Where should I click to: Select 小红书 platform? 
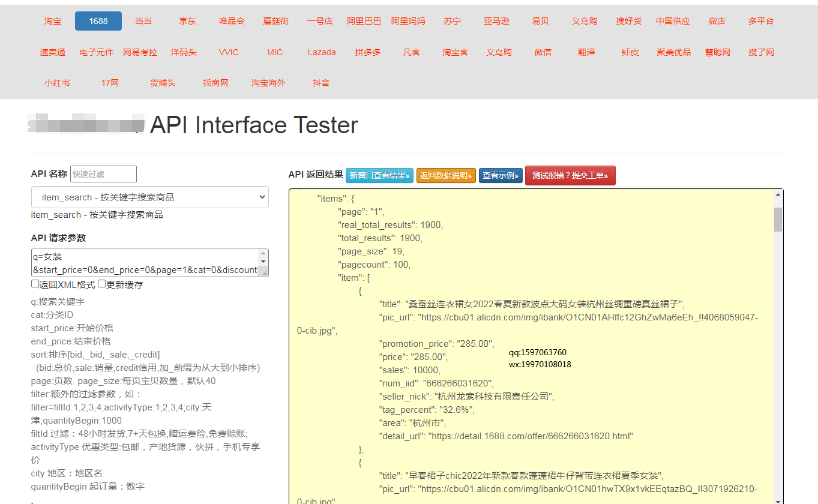coord(57,83)
